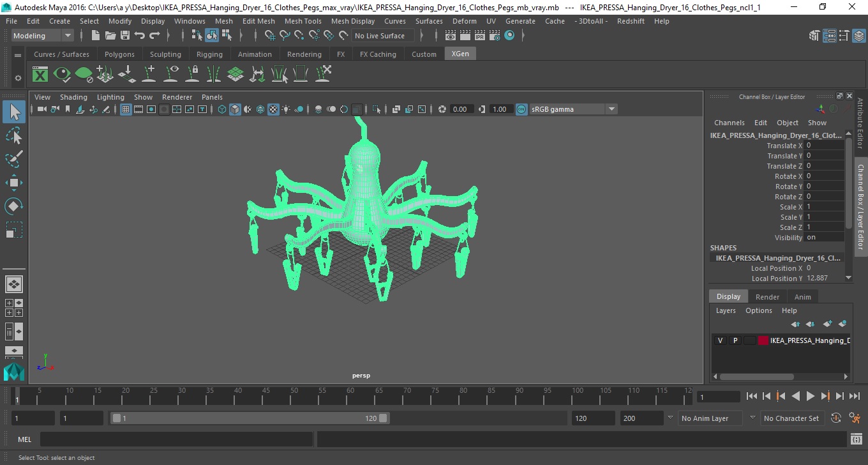Open layer editor Options menu
This screenshot has height=465, width=868.
tap(759, 310)
